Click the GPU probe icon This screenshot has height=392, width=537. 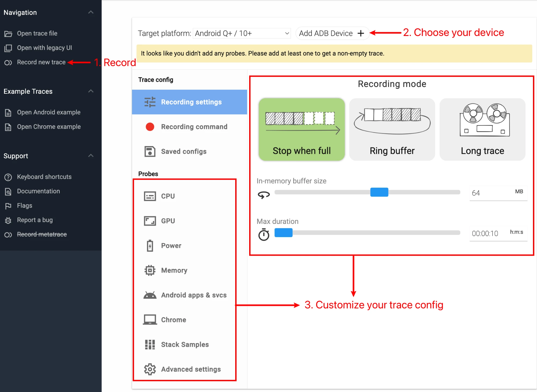click(150, 221)
